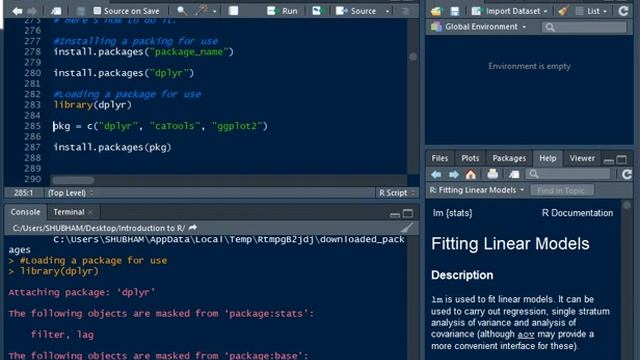640x360 pixels.
Task: Close the Terminal tab
Action: click(x=91, y=212)
